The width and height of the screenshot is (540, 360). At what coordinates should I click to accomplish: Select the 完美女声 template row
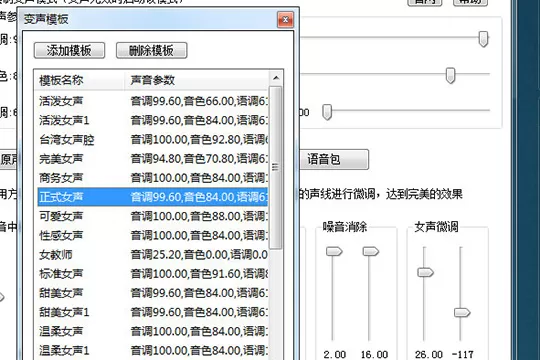pyautogui.click(x=153, y=159)
